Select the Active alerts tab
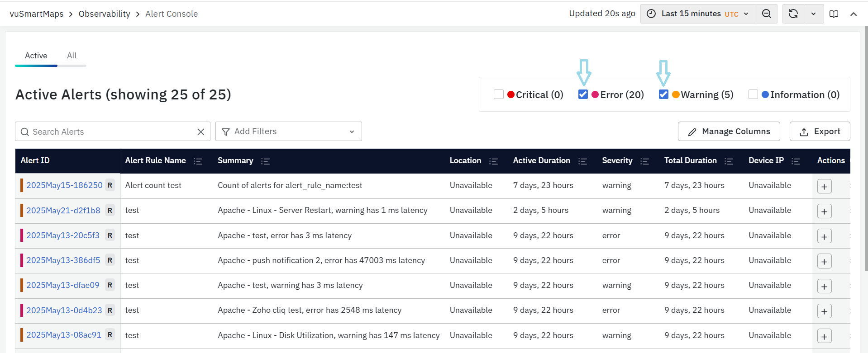 tap(36, 56)
